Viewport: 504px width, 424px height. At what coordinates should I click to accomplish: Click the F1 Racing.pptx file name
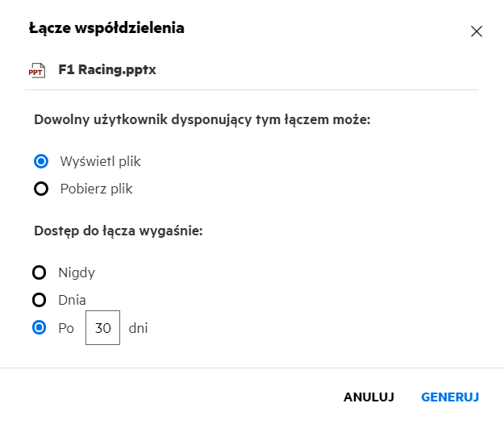(x=107, y=70)
